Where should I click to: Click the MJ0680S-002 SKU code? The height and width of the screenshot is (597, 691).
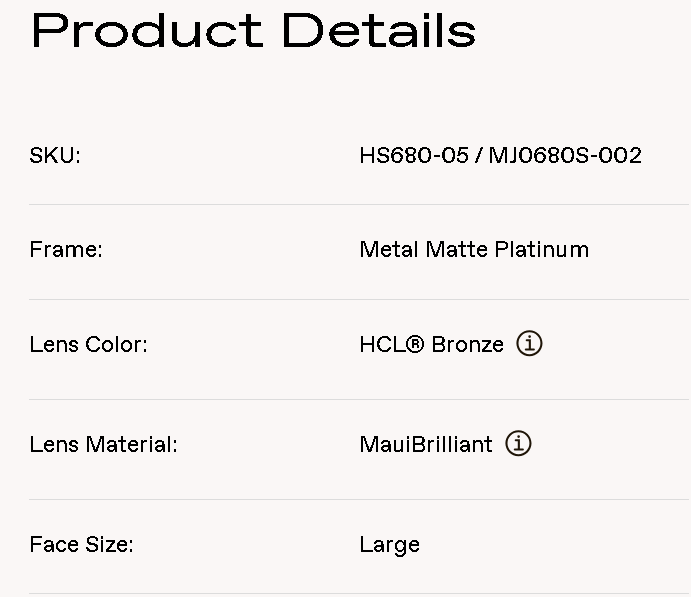(x=565, y=156)
